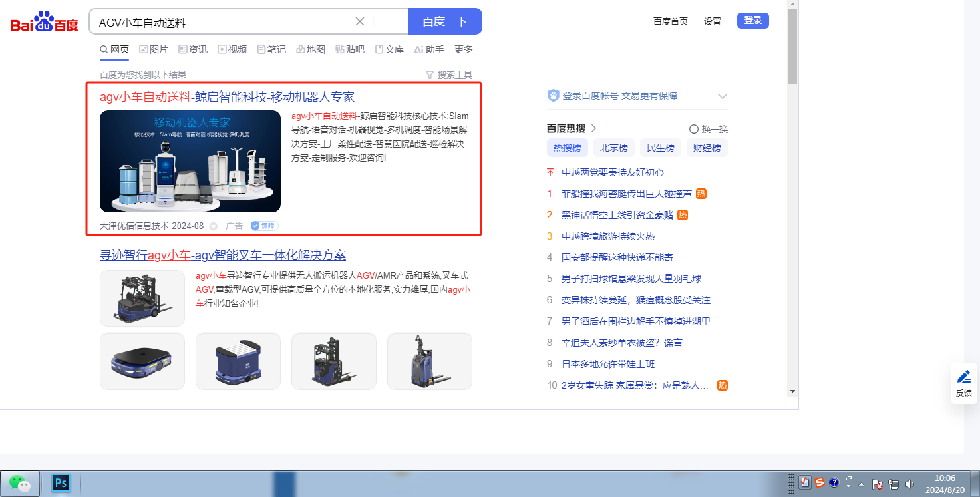Open the 视频 tab

pyautogui.click(x=232, y=49)
